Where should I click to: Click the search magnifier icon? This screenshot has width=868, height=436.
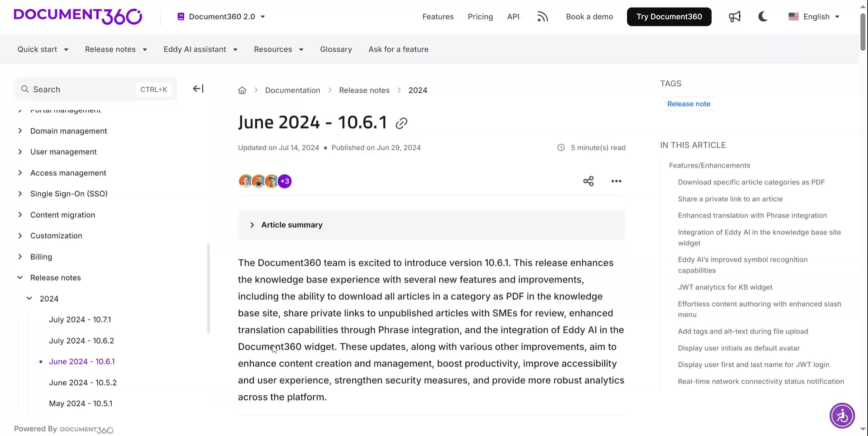click(25, 89)
